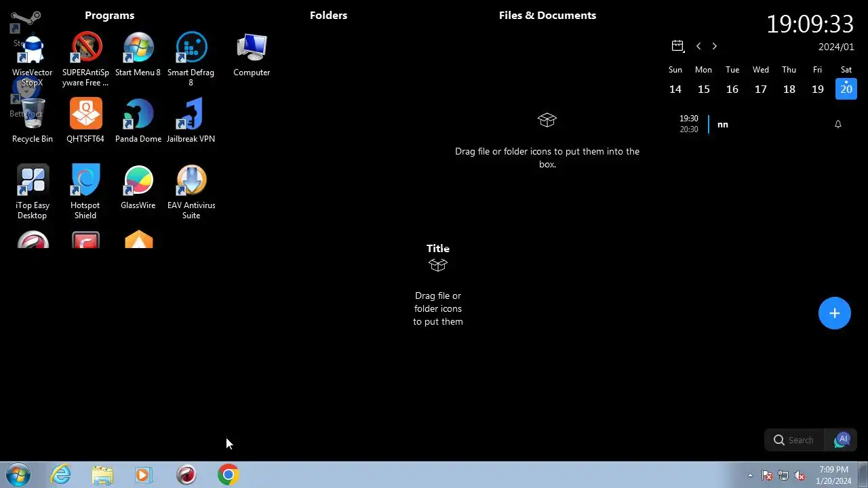
Task: Launch the Start Menu 8 shortcut
Action: [x=138, y=55]
